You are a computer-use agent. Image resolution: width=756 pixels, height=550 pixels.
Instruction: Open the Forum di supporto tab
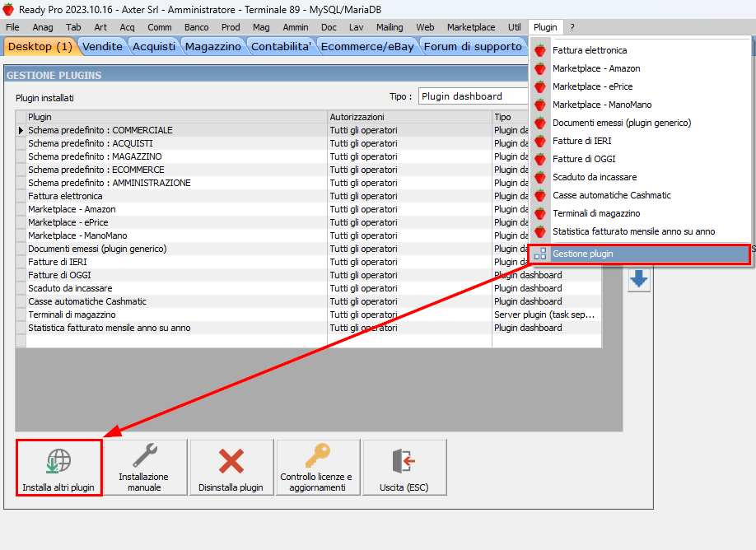click(x=473, y=47)
